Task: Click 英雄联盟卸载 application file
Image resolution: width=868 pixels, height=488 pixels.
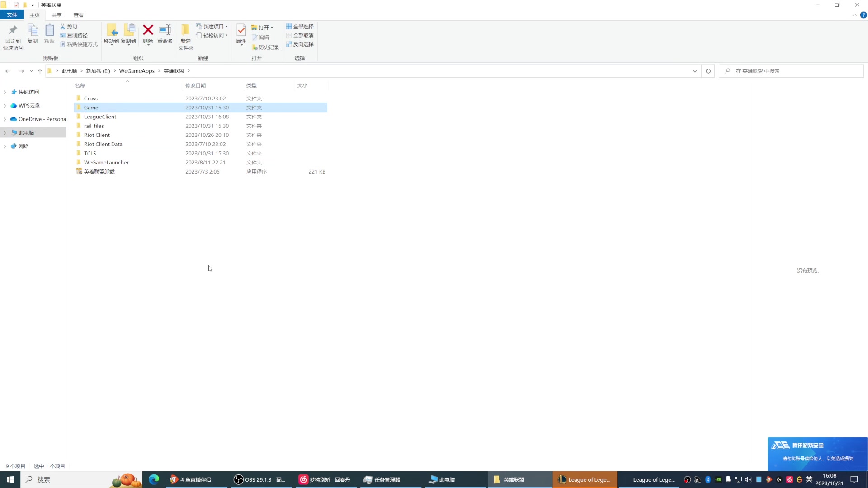Action: 99,172
